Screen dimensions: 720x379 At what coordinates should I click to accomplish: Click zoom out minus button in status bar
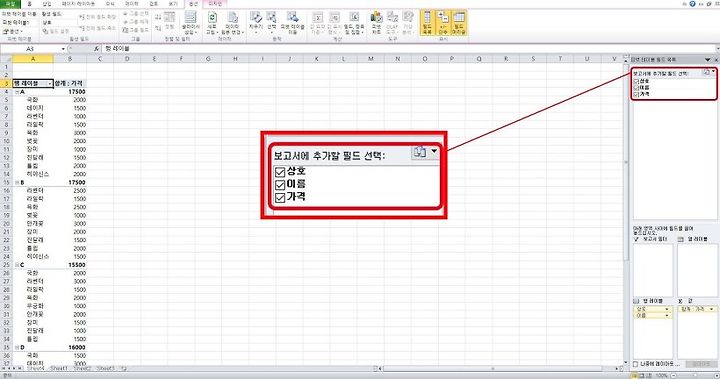(x=673, y=375)
